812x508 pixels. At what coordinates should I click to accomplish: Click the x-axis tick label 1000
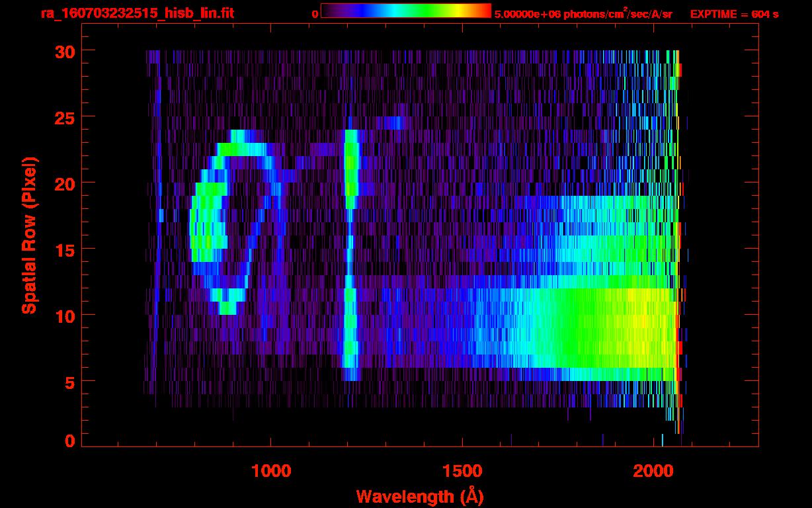click(x=271, y=470)
